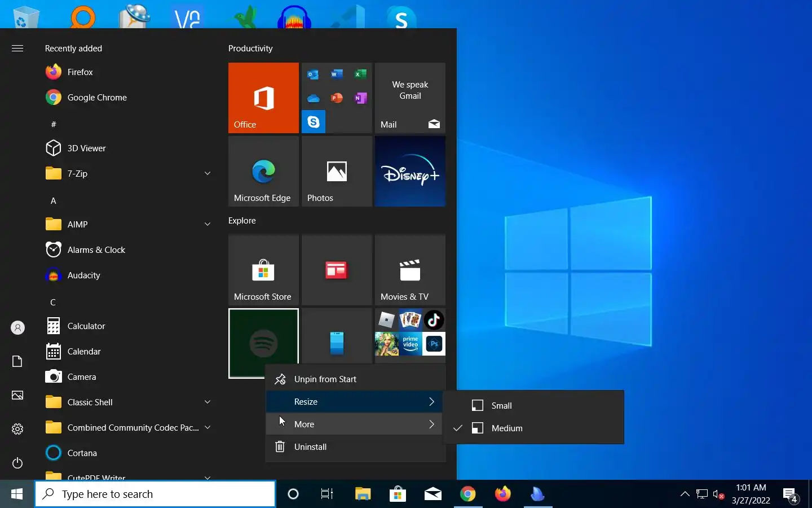Image resolution: width=812 pixels, height=508 pixels.
Task: Open Documents from Start sidebar
Action: [x=17, y=361]
